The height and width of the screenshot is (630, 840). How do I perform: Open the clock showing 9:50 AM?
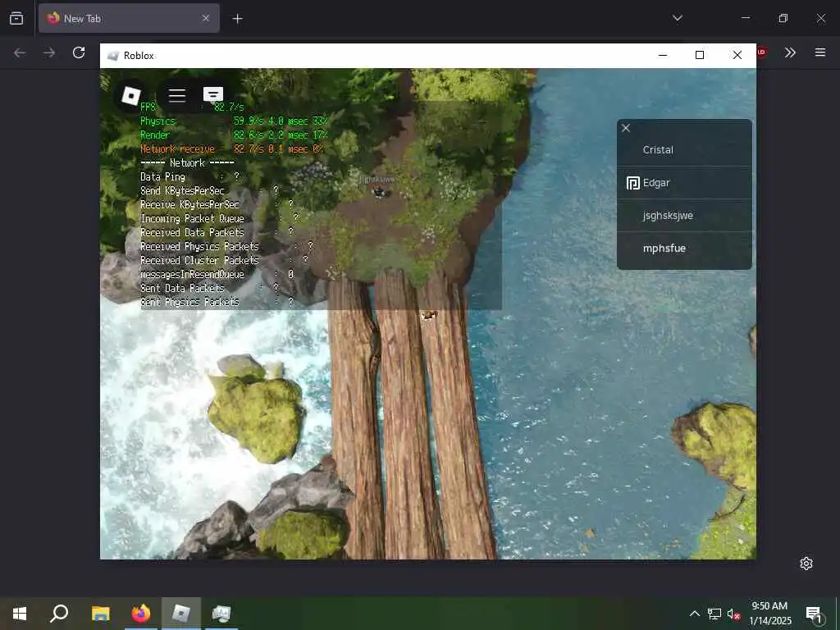click(x=769, y=614)
